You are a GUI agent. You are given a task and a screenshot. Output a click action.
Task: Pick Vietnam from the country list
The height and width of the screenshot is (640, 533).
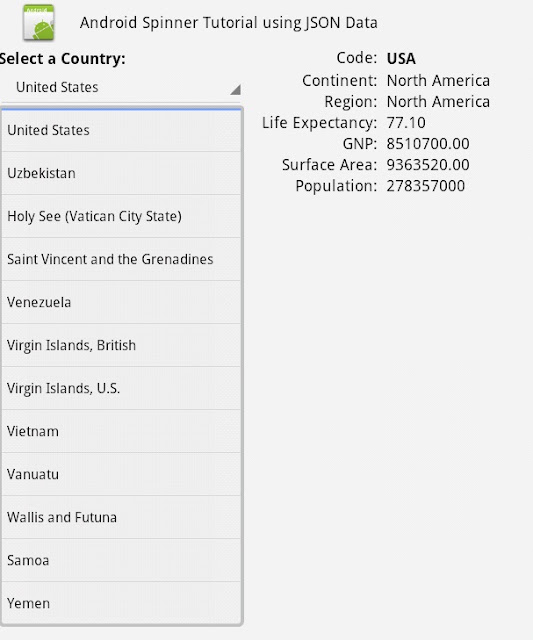pos(121,431)
